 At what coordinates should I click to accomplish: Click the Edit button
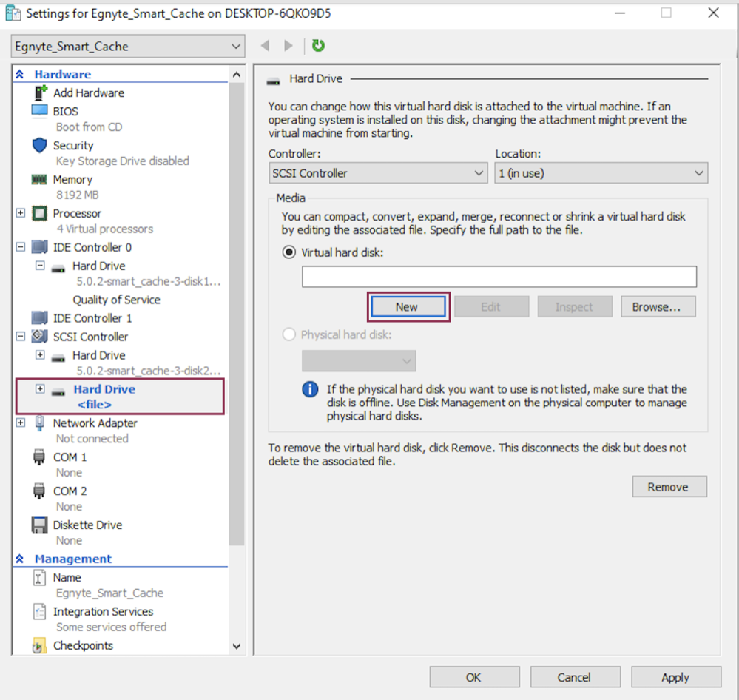[x=492, y=307]
